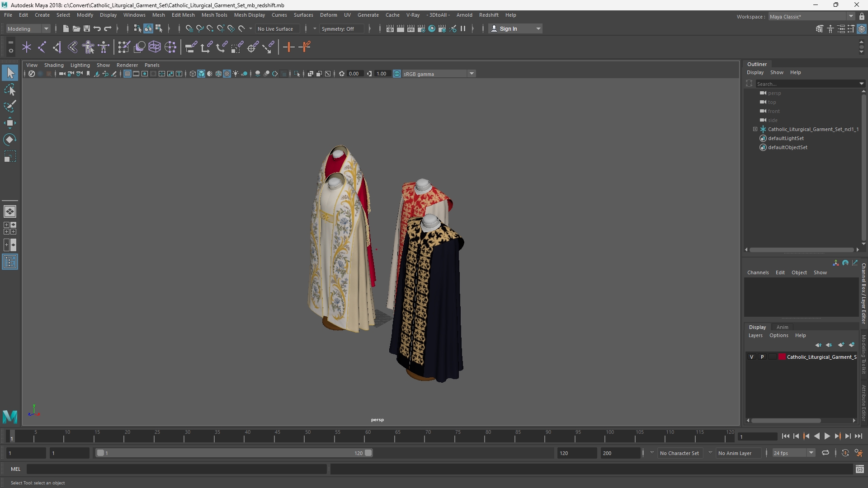The width and height of the screenshot is (868, 488).
Task: Toggle smooth shade all in viewport toolbar
Action: pos(201,74)
